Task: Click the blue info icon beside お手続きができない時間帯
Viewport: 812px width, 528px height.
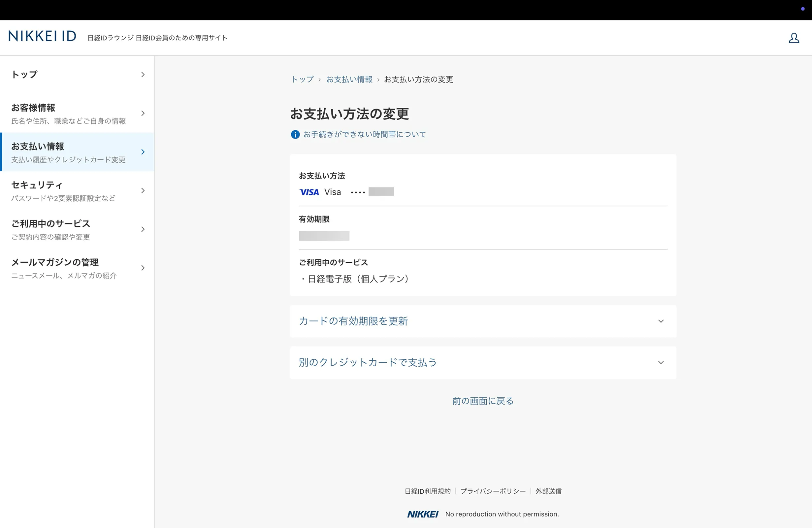Action: (x=295, y=134)
